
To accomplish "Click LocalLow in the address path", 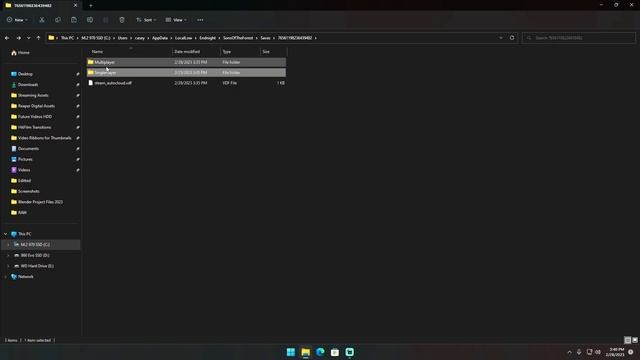I will point(183,38).
